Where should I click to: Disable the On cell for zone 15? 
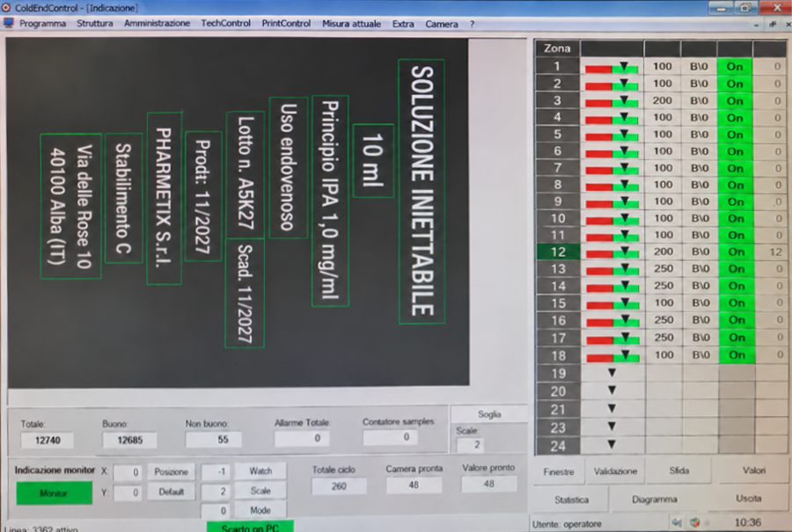coord(737,302)
